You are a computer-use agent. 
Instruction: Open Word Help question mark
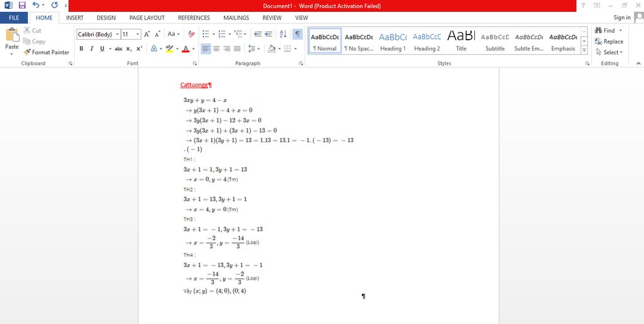coord(583,5)
